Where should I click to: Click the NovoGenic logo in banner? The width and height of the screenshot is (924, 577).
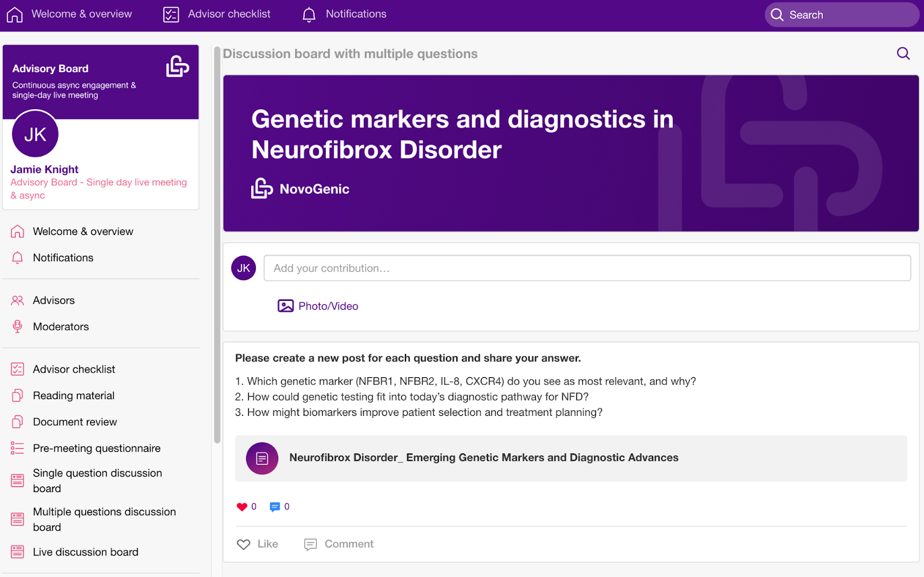tap(300, 189)
